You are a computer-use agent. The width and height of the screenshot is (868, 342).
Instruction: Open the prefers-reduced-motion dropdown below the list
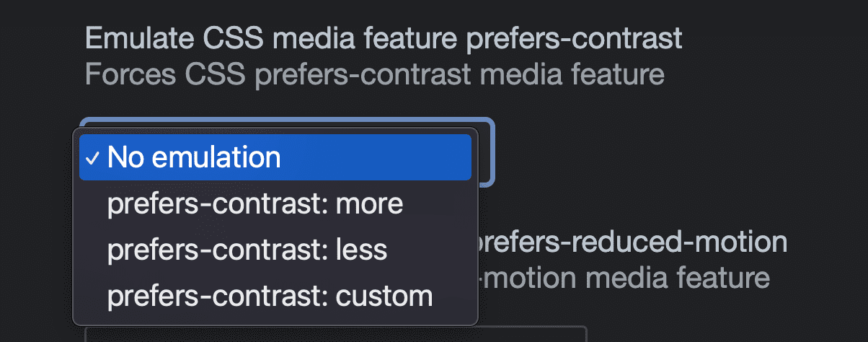[335, 335]
